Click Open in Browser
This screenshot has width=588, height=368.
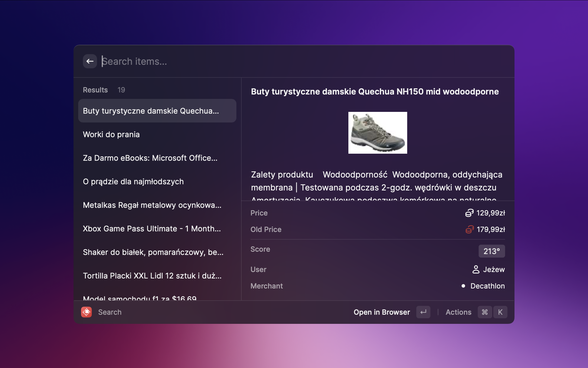[382, 312]
